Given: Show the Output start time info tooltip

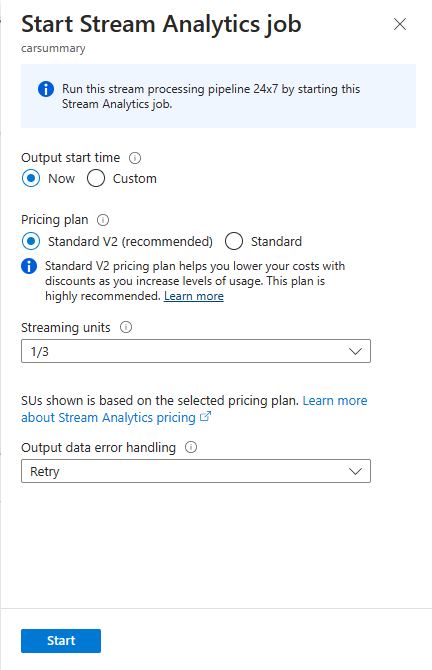Looking at the screenshot, I should click(x=135, y=158).
